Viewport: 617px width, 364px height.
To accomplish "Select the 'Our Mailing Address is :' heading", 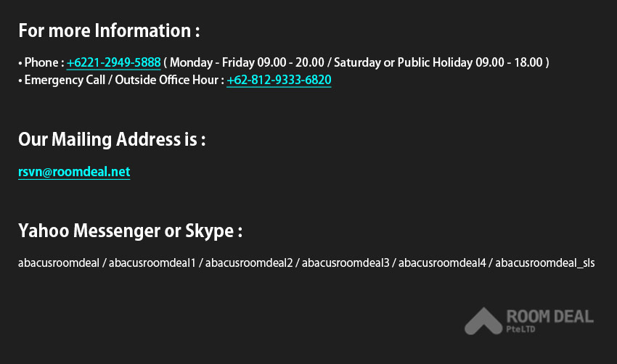I will (112, 139).
